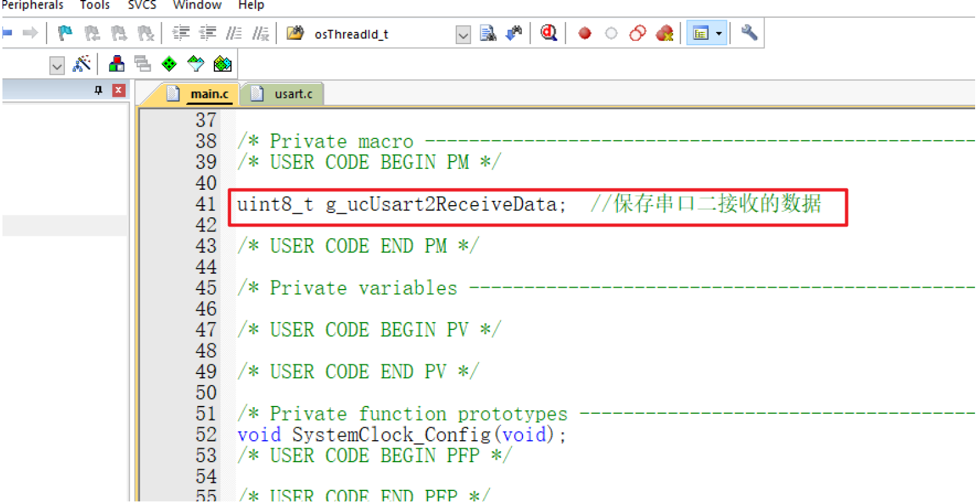Click line number 41 in the gutter
Viewport: 980px width, 502px height.
[206, 204]
